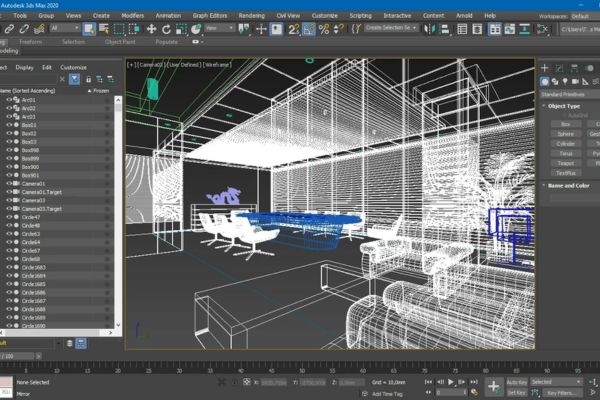Open the Schematic View icon
The height and width of the screenshot is (400, 600).
525,29
